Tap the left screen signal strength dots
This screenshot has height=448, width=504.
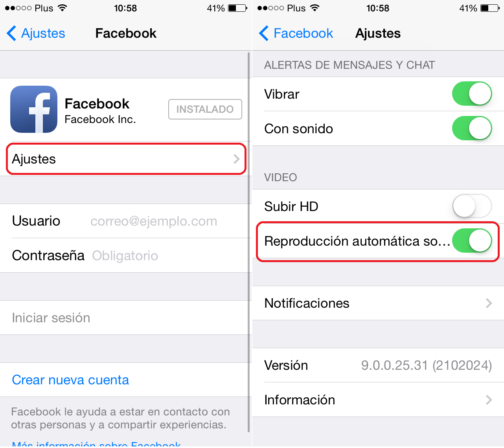(x=18, y=8)
